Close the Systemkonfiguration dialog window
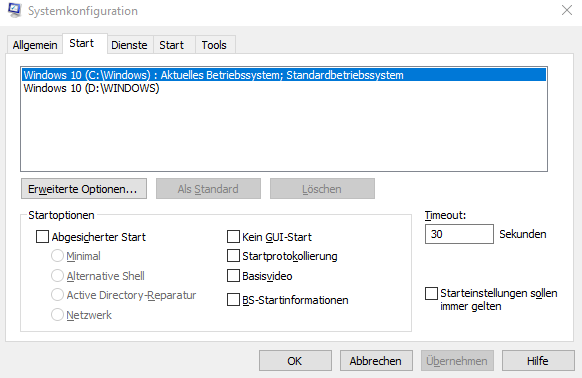582x378 pixels. point(567,10)
